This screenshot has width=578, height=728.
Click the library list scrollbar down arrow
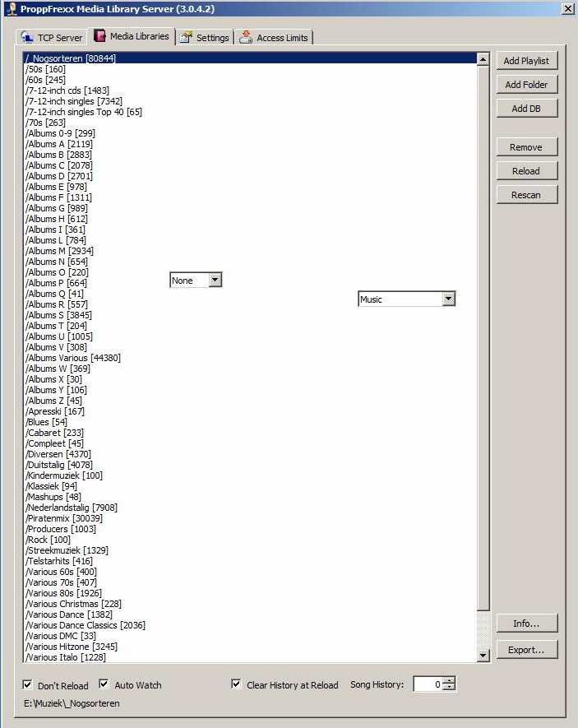483,656
